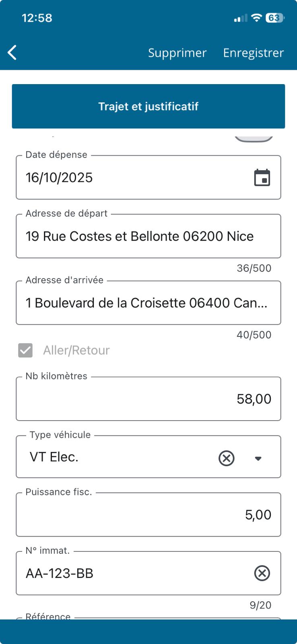297x644 pixels.
Task: Tap the cellular signal bars icon
Action: click(x=241, y=19)
